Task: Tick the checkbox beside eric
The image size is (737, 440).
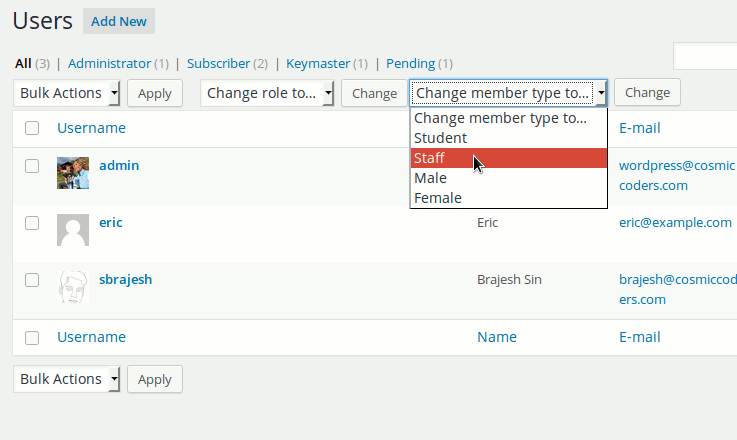Action: [x=32, y=223]
